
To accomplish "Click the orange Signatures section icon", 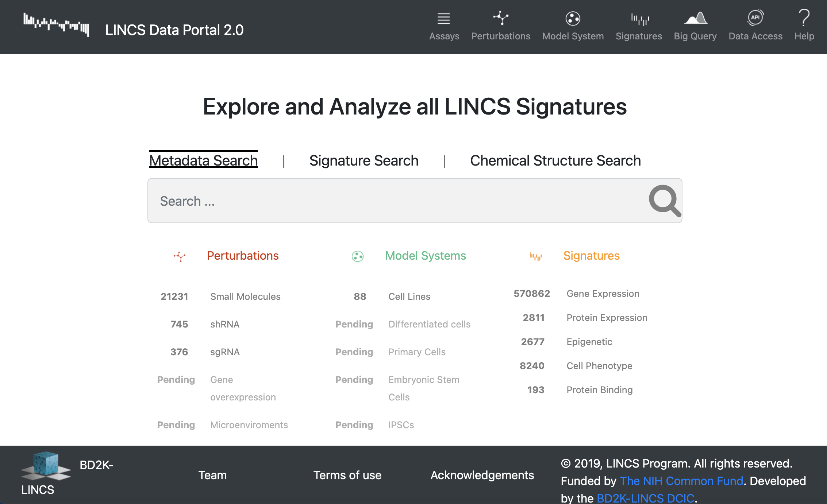I will coord(536,256).
